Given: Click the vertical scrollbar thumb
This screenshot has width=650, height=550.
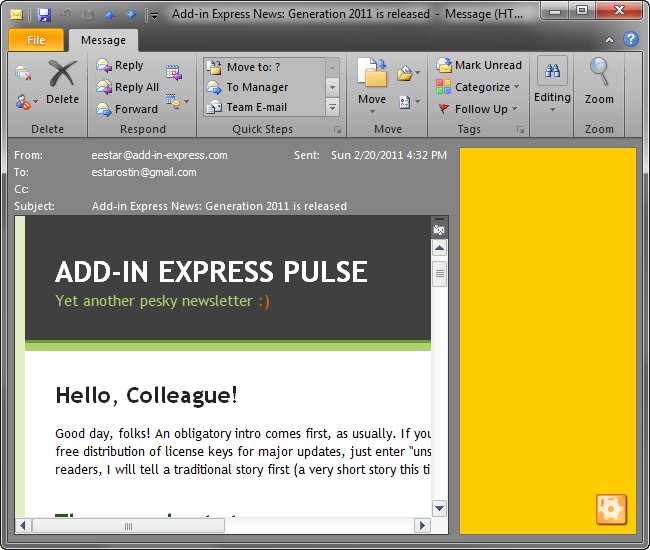Looking at the screenshot, I should (439, 274).
